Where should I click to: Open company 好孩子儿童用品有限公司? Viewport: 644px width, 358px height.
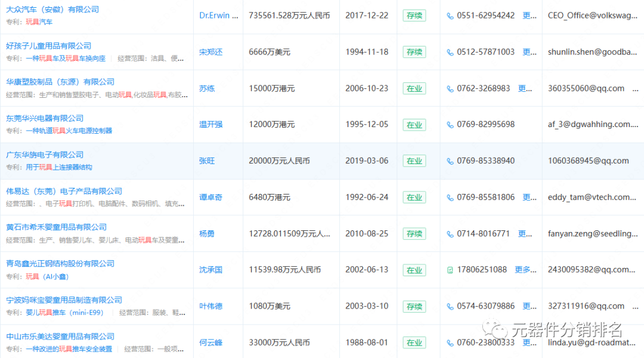pyautogui.click(x=48, y=45)
